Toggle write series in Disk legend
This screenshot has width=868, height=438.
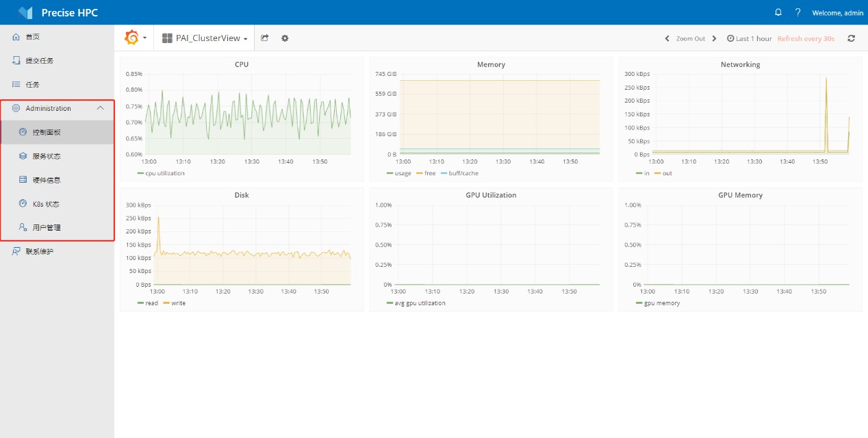pyautogui.click(x=174, y=303)
